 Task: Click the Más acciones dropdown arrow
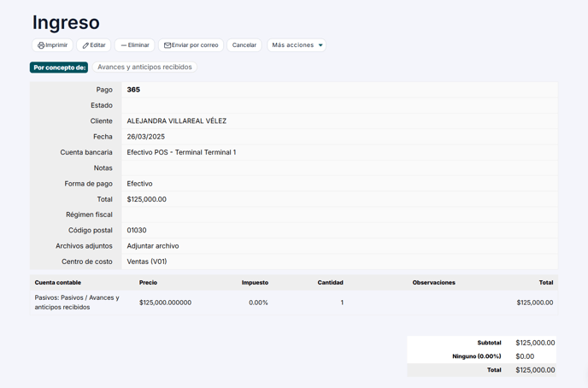pos(320,45)
